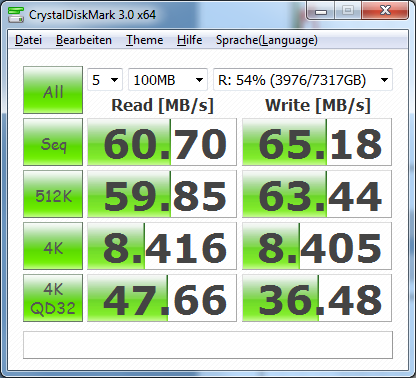Open the Sprache(Language) menu
The image size is (416, 378).
pyautogui.click(x=267, y=40)
